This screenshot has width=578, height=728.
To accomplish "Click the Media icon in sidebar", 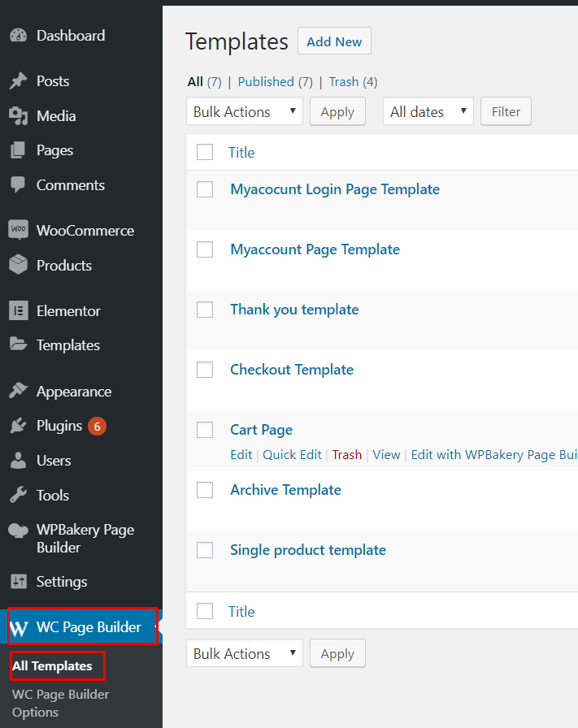I will tap(19, 116).
